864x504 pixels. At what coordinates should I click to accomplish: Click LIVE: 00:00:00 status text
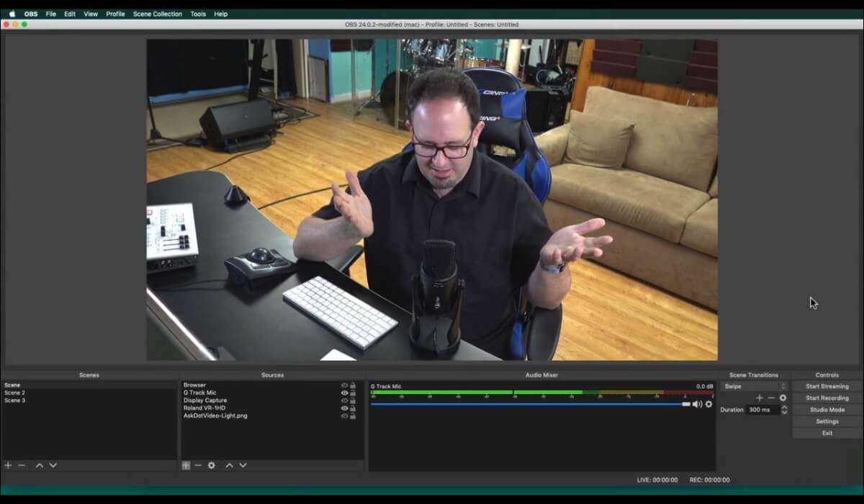pyautogui.click(x=657, y=480)
